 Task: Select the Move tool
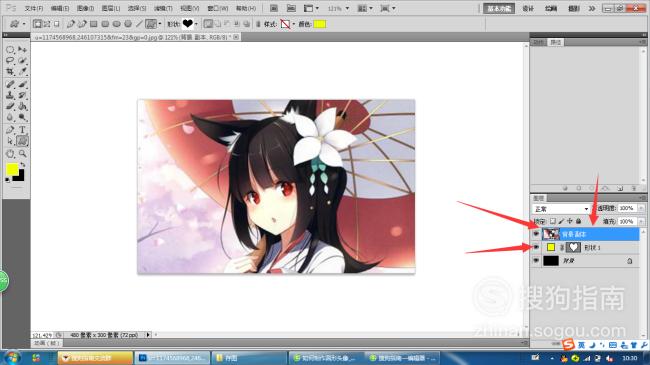(22, 50)
